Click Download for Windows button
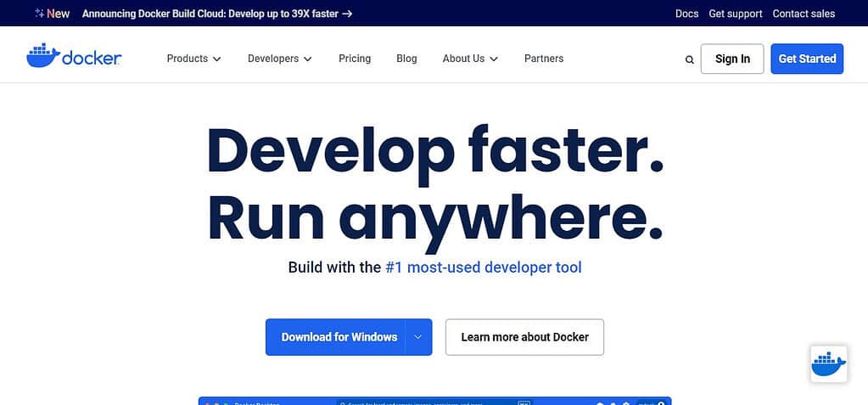 click(336, 337)
